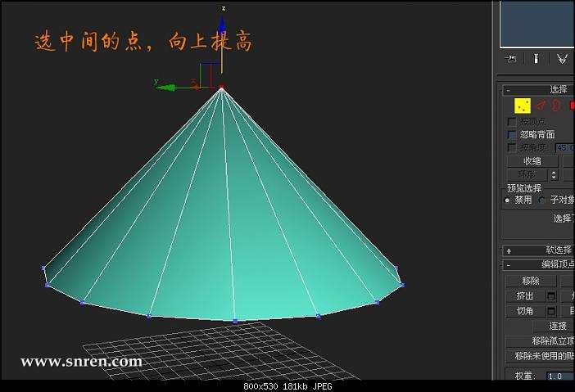Click the 收缩 button

pos(532,161)
